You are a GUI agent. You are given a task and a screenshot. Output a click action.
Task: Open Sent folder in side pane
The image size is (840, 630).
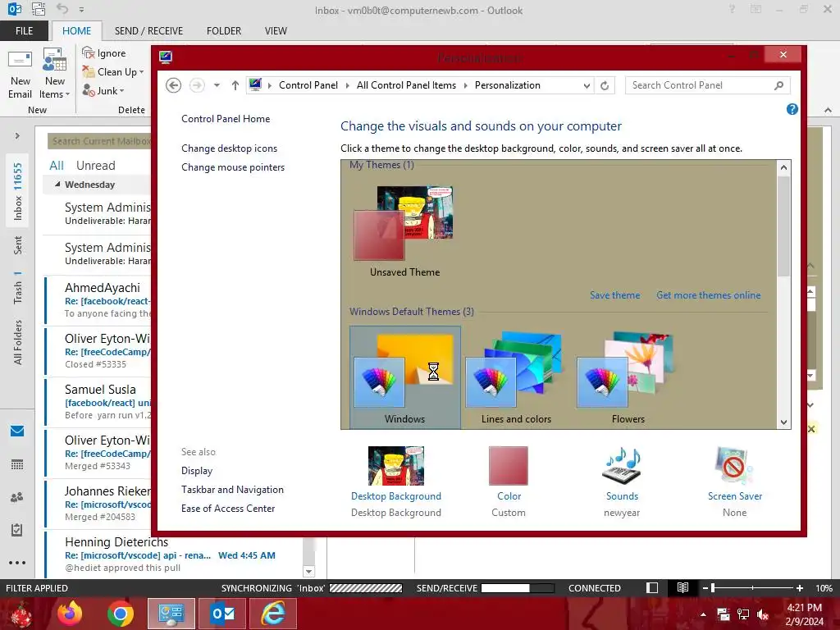[18, 245]
